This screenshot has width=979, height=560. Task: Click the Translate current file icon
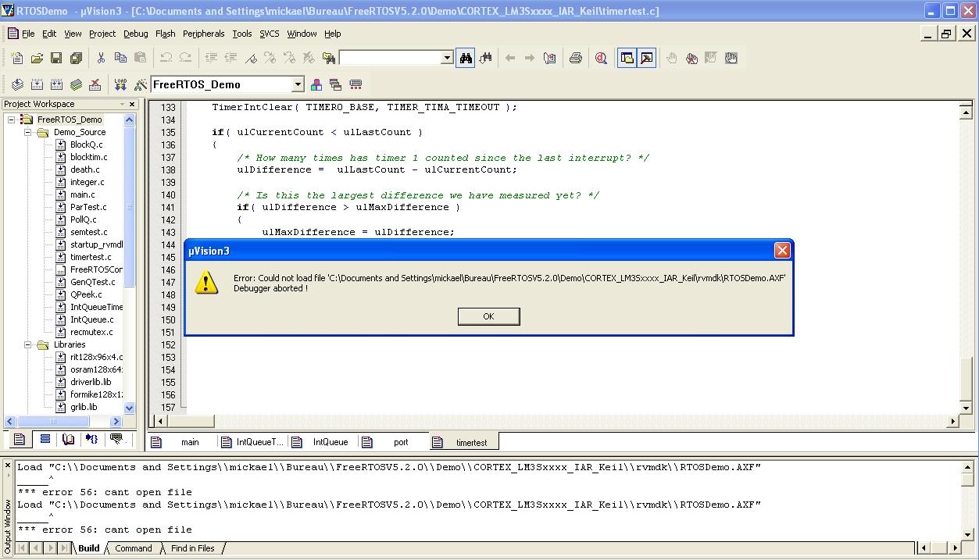[17, 84]
